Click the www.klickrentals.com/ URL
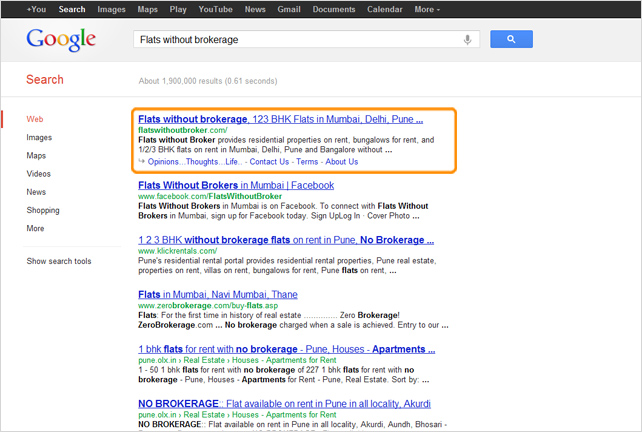 pos(177,251)
